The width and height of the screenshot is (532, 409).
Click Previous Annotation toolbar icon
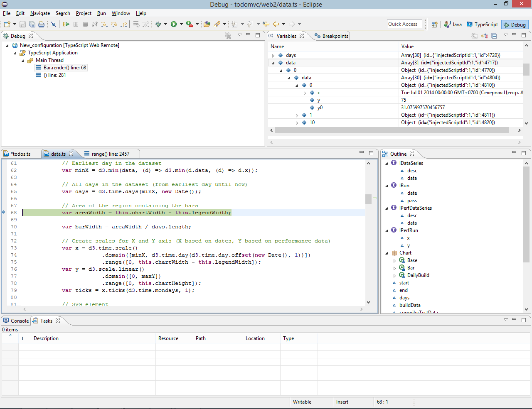[251, 24]
